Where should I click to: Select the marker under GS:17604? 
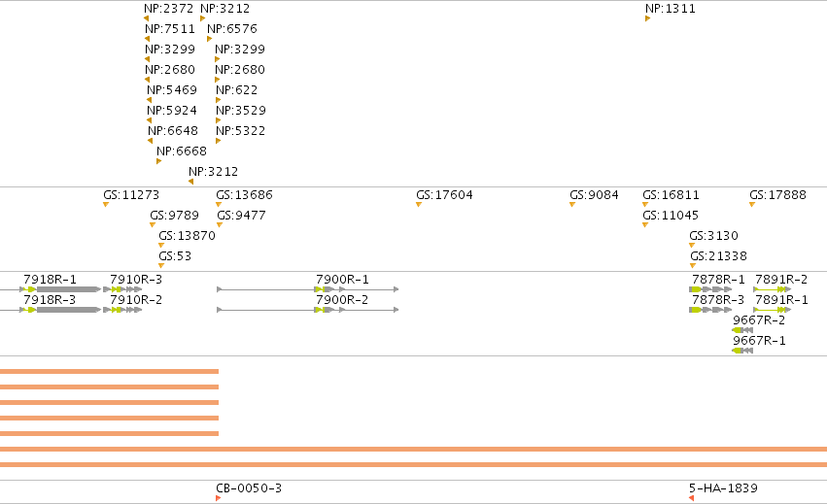tap(419, 205)
